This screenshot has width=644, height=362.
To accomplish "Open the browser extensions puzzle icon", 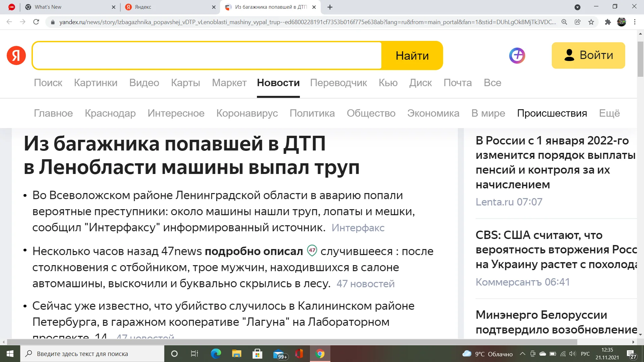I will (x=608, y=22).
